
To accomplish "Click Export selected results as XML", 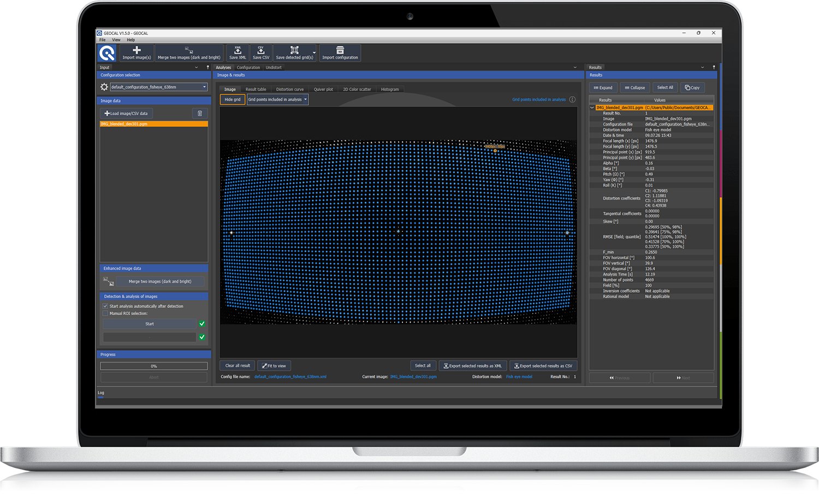I will [473, 366].
